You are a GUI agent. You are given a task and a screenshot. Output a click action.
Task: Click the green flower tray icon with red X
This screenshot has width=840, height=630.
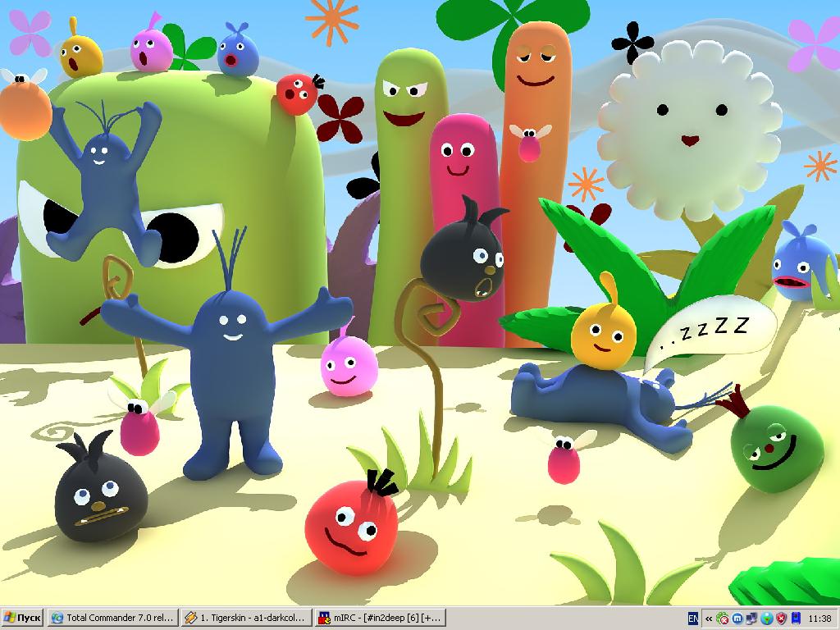point(722,619)
